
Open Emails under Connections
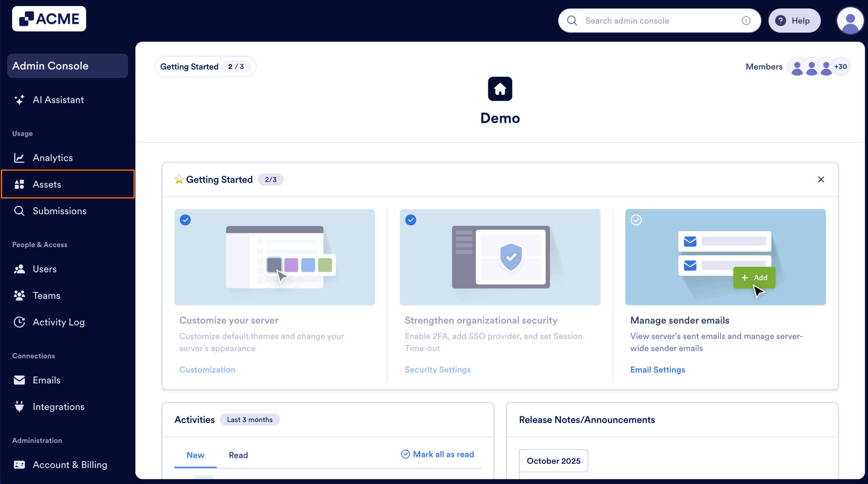click(x=46, y=380)
